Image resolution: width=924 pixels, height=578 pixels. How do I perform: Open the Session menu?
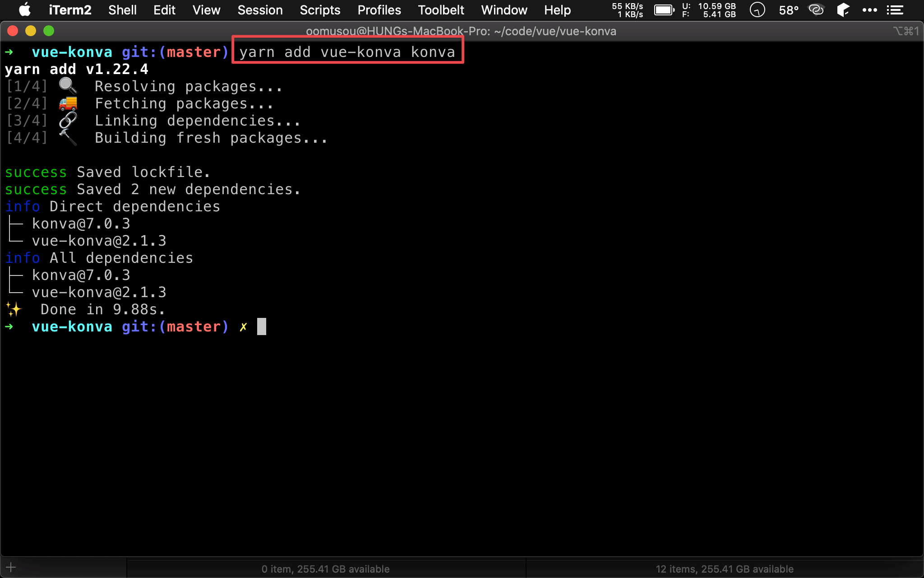click(261, 9)
